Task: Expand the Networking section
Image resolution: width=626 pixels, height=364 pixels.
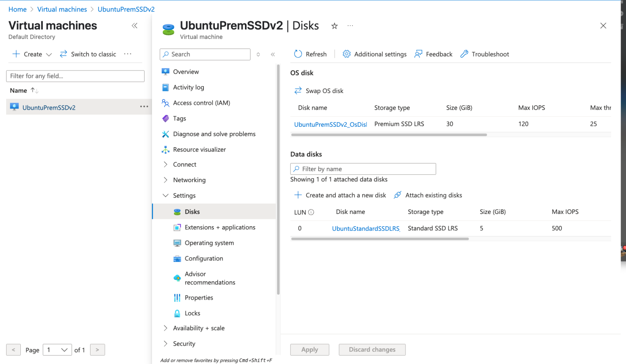Action: [x=166, y=180]
